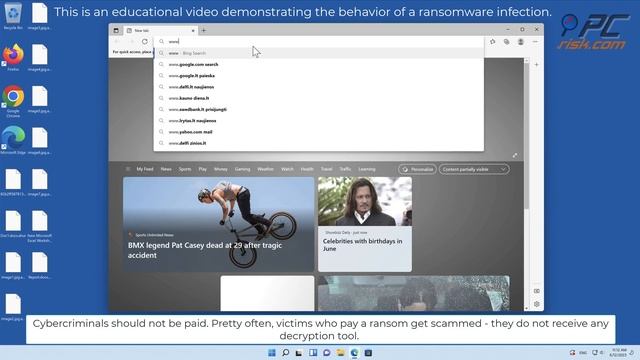Viewport: 640px width, 360px height.
Task: Open the Money feed tab
Action: [220, 169]
